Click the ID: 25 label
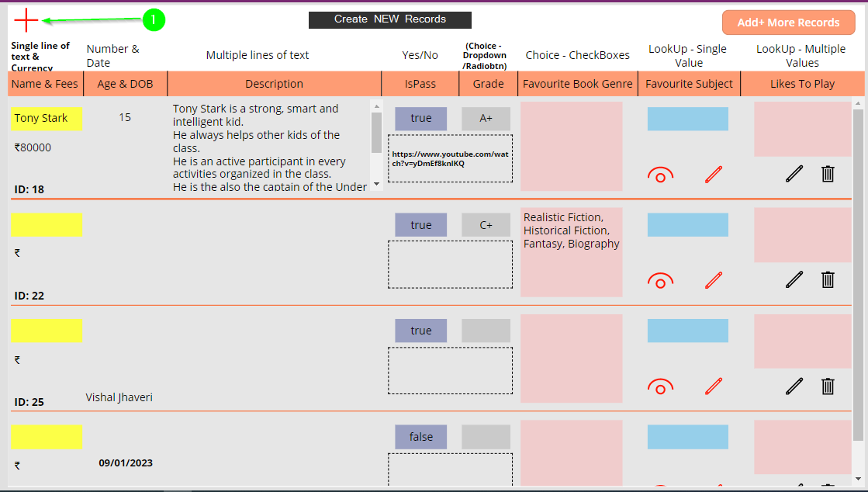The width and height of the screenshot is (868, 492). pyautogui.click(x=29, y=402)
